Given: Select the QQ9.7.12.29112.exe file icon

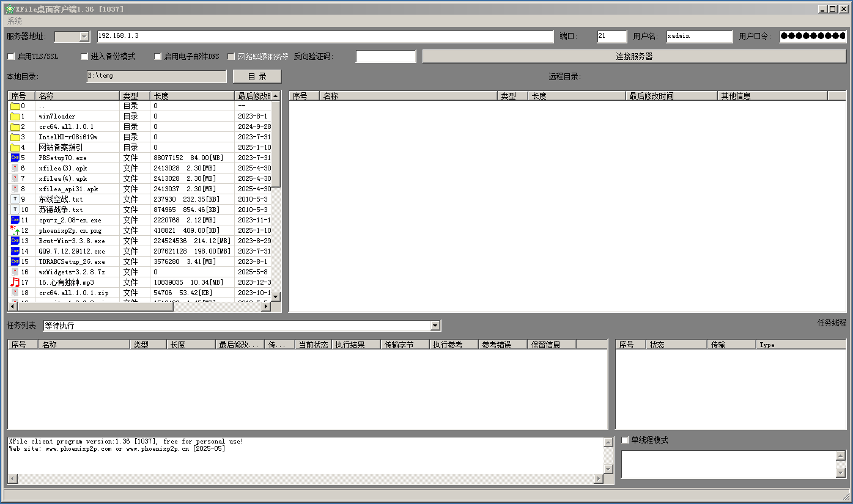Looking at the screenshot, I should pos(15,251).
